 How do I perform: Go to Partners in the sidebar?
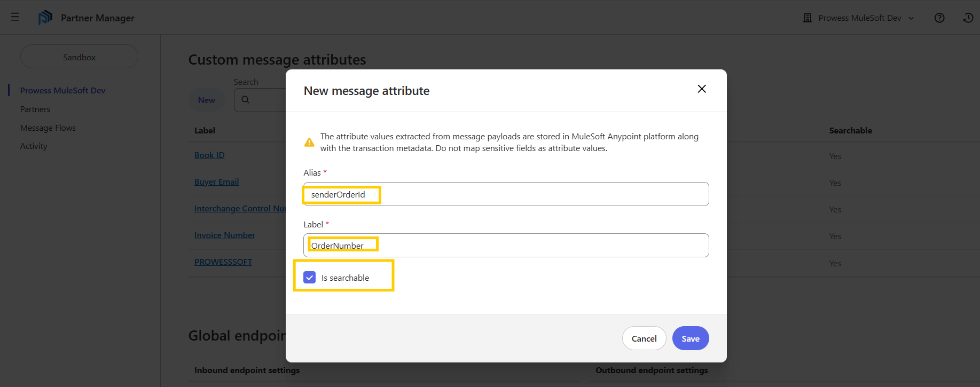35,109
